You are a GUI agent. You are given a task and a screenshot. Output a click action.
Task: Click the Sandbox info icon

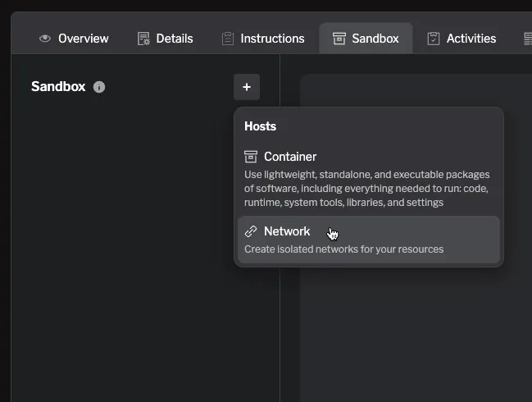pyautogui.click(x=99, y=87)
